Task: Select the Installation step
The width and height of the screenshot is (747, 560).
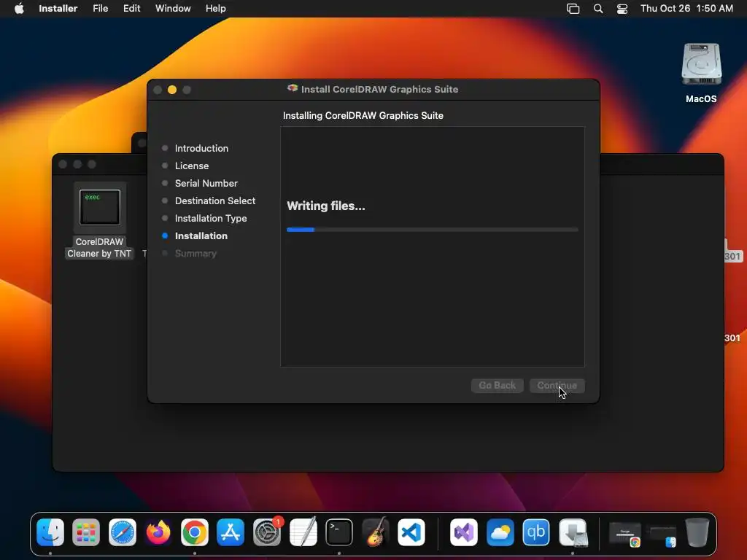Action: (x=201, y=236)
